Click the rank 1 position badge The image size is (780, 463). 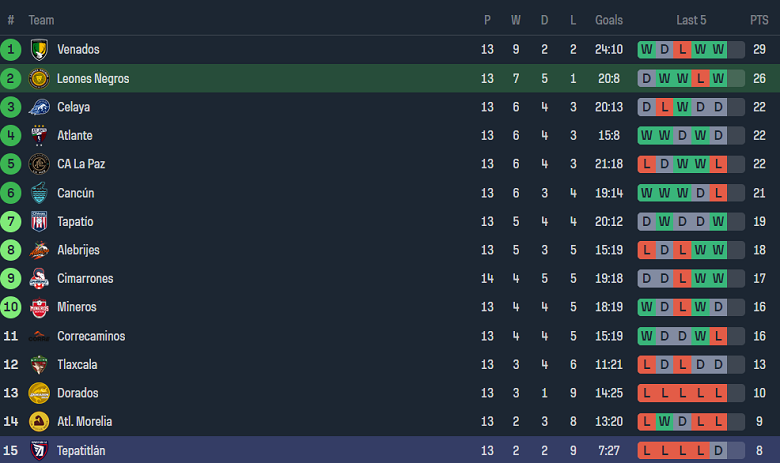pyautogui.click(x=11, y=50)
